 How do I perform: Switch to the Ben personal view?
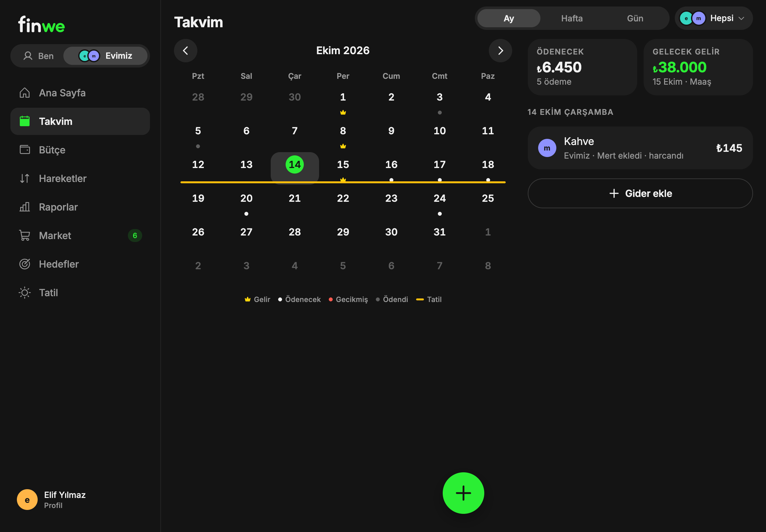click(38, 56)
